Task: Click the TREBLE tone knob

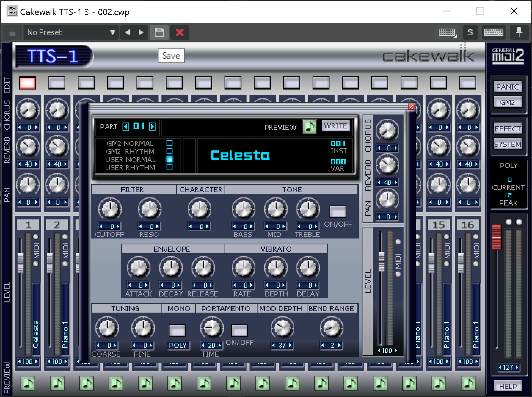Action: click(x=308, y=209)
